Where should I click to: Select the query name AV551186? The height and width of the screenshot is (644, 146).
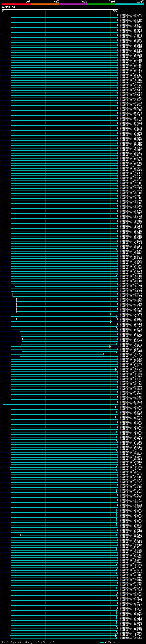click(8, 7)
